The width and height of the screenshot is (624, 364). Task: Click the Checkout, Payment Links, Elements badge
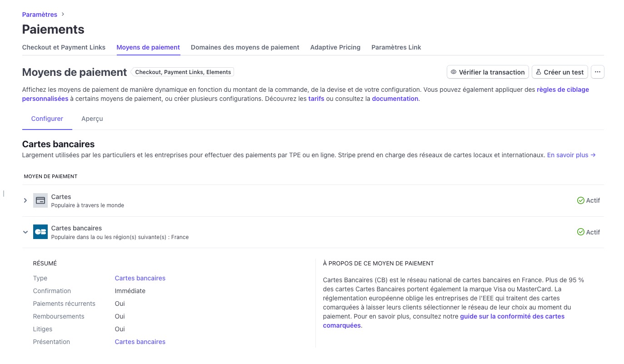point(183,72)
